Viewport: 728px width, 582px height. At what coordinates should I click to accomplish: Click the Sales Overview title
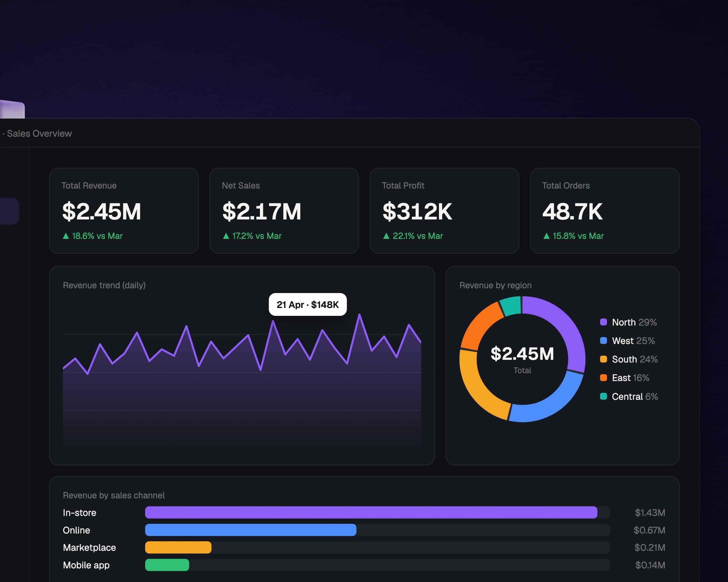coord(39,134)
